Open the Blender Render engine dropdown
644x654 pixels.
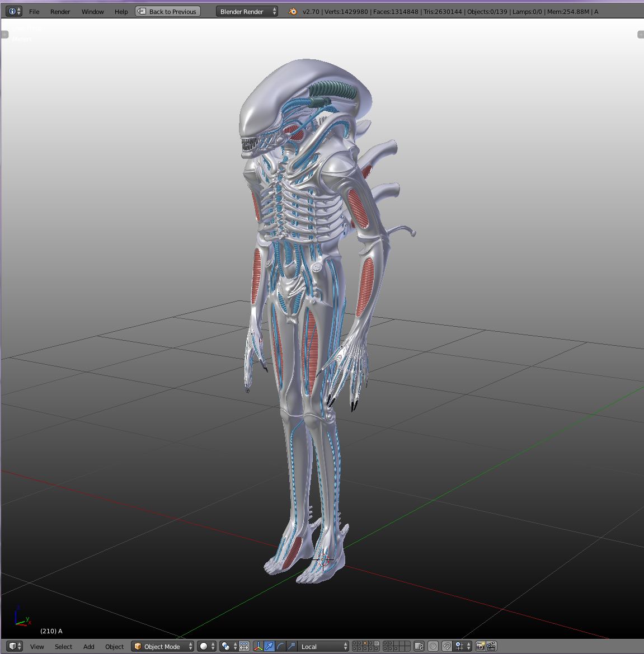point(247,11)
